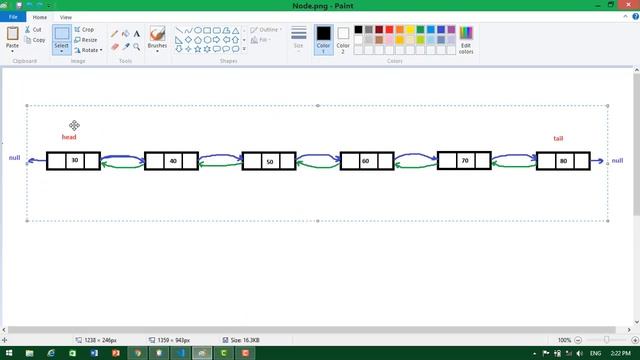Open the Rotate dropdown menu
Viewport: 640px width, 360px height.
click(88, 50)
